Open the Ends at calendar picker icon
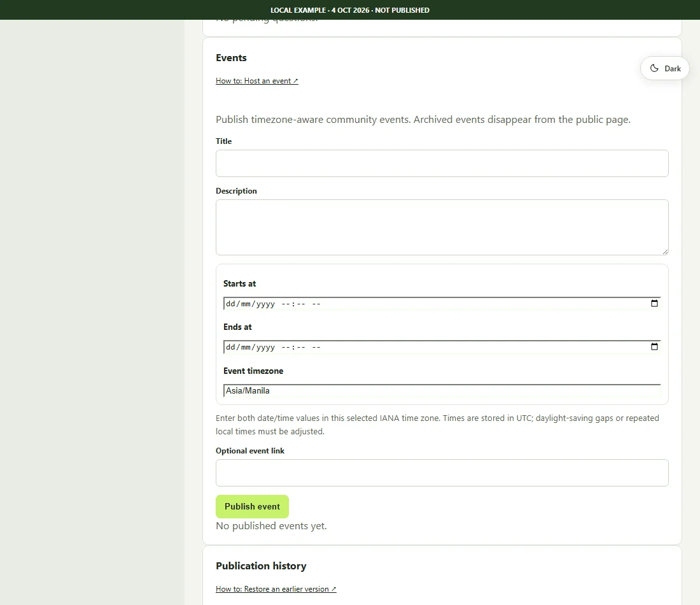700x605 pixels. coord(654,346)
